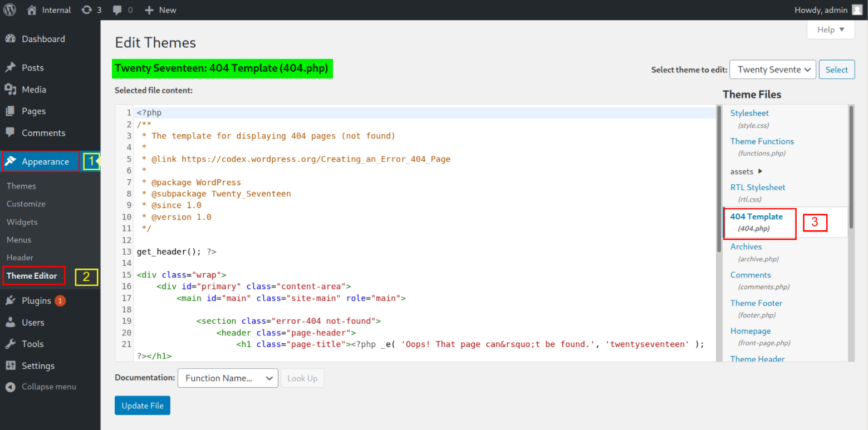Open Users menu label
Image resolution: width=868 pixels, height=430 pixels.
(33, 322)
